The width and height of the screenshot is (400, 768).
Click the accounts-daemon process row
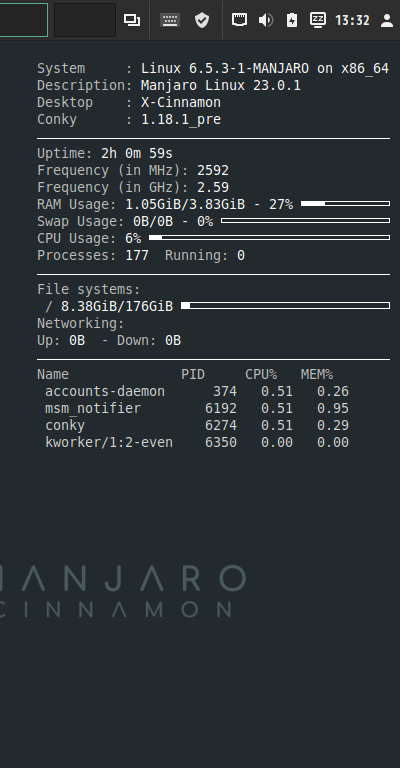pyautogui.click(x=197, y=391)
